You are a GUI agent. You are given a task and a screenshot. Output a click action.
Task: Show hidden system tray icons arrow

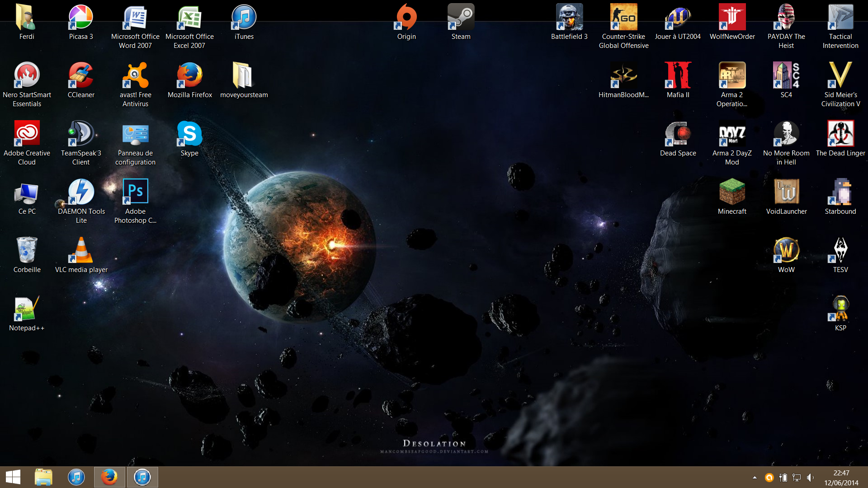click(x=755, y=478)
